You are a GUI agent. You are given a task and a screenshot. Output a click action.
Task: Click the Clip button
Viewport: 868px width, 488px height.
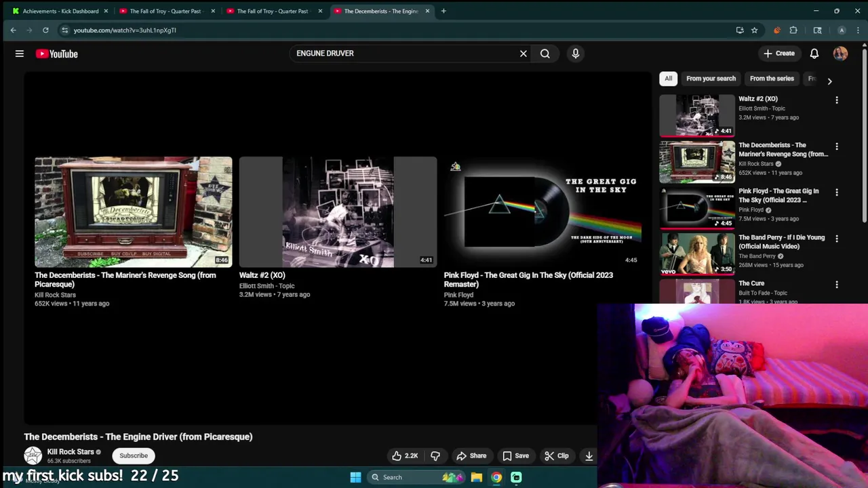pos(557,455)
